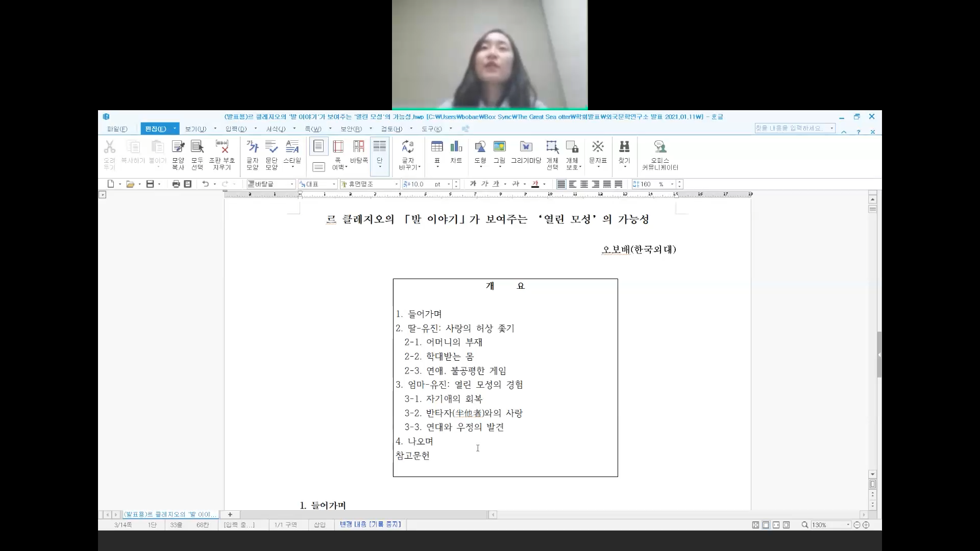Click the print icon in quick toolbar
This screenshot has height=551, width=980.
176,184
